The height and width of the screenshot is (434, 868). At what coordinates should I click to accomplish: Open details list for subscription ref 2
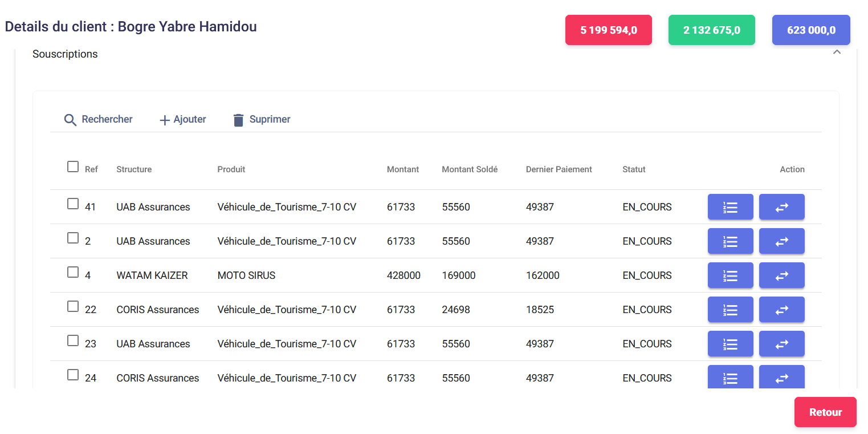click(730, 241)
